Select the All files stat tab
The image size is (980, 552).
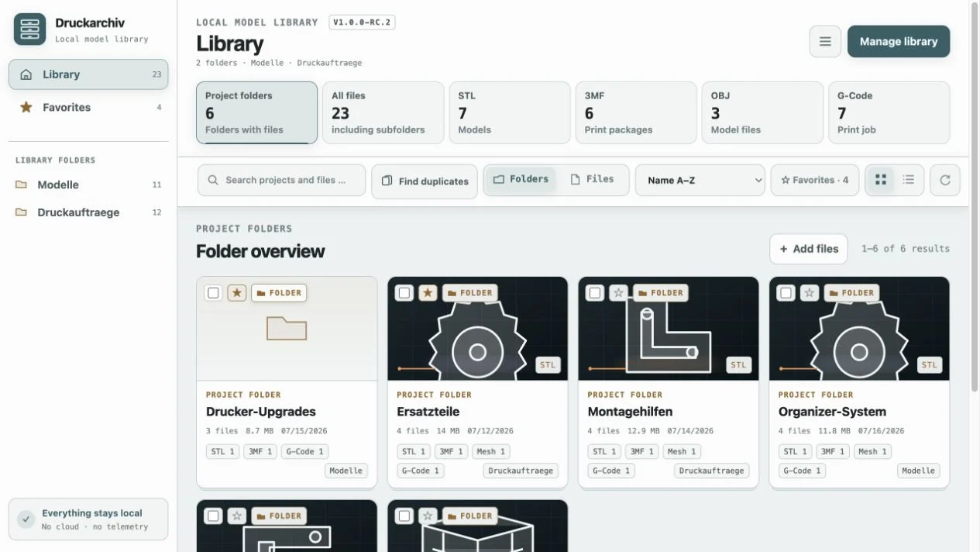click(x=383, y=112)
